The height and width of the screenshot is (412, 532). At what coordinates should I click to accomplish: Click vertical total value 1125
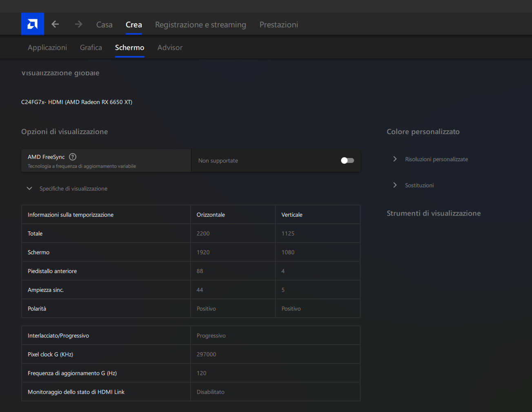(x=288, y=234)
